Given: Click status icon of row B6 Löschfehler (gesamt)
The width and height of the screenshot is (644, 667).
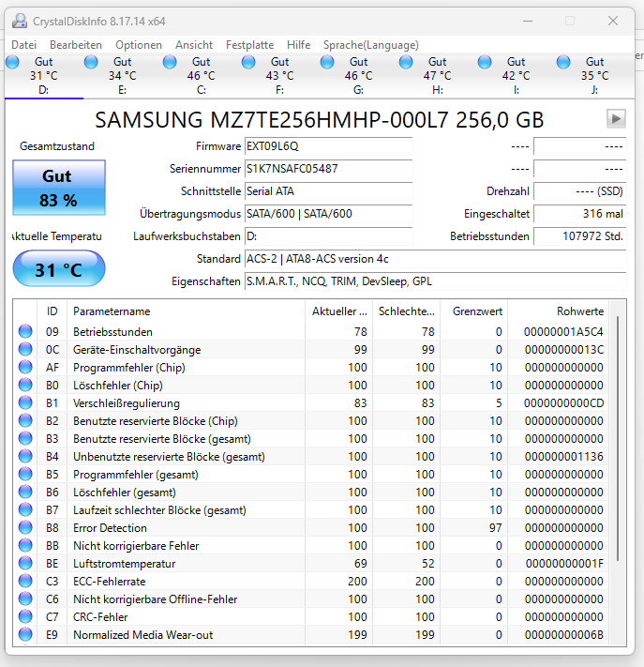Looking at the screenshot, I should (25, 493).
